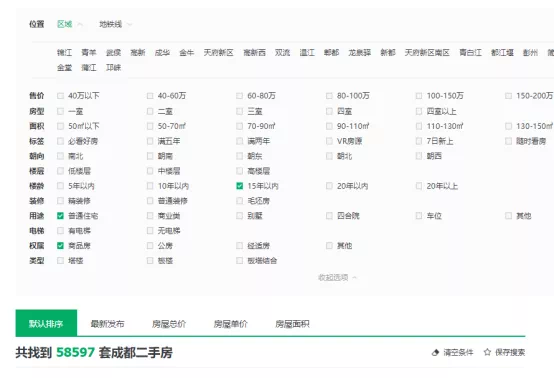
Task: Enable the 随时看房 tag filter
Action: coord(508,141)
